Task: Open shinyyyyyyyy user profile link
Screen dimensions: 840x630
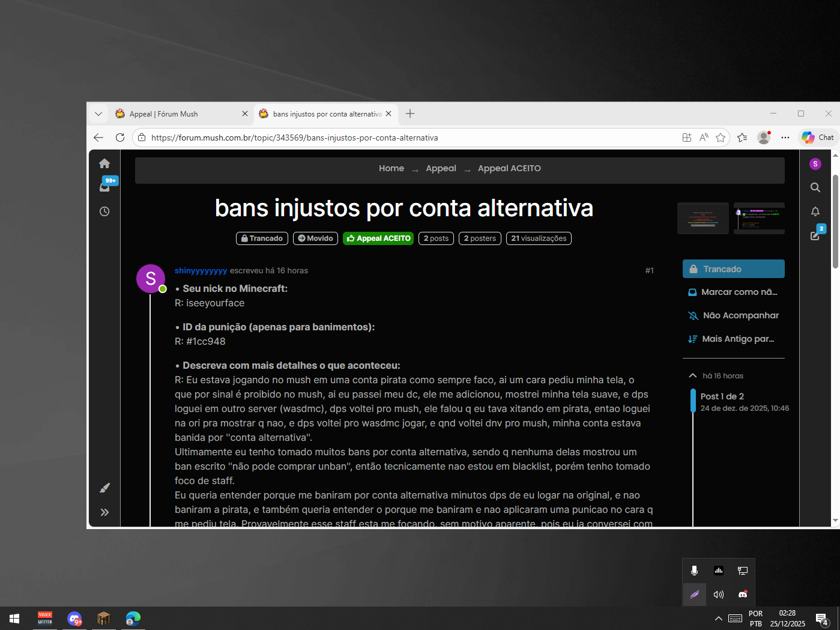Action: pos(201,271)
